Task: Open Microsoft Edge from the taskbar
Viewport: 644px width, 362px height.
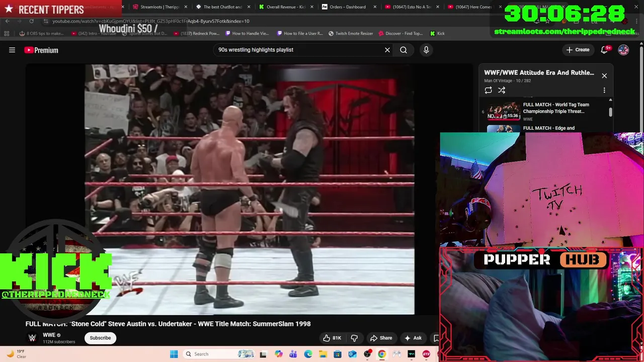Action: click(308, 354)
